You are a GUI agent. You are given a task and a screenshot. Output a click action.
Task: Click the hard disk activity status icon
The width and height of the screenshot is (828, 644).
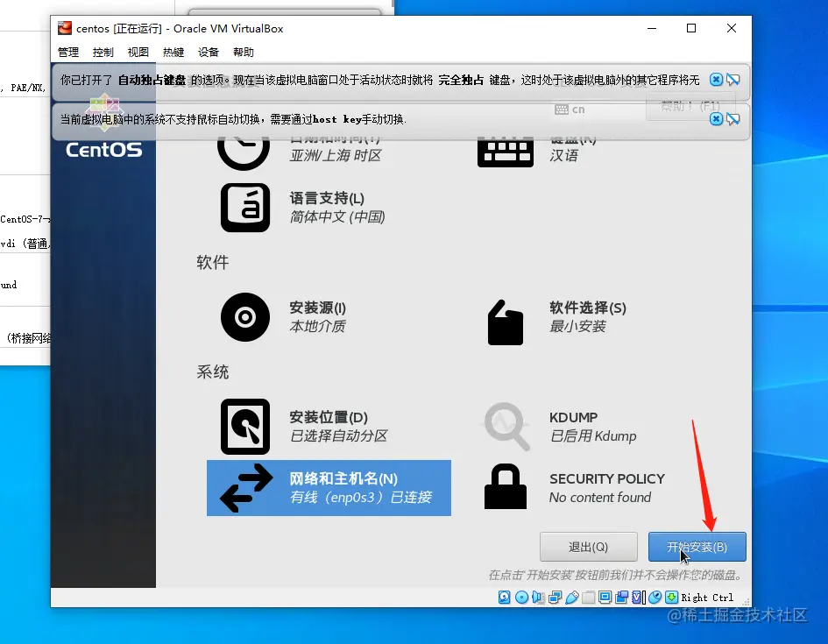coord(505,598)
